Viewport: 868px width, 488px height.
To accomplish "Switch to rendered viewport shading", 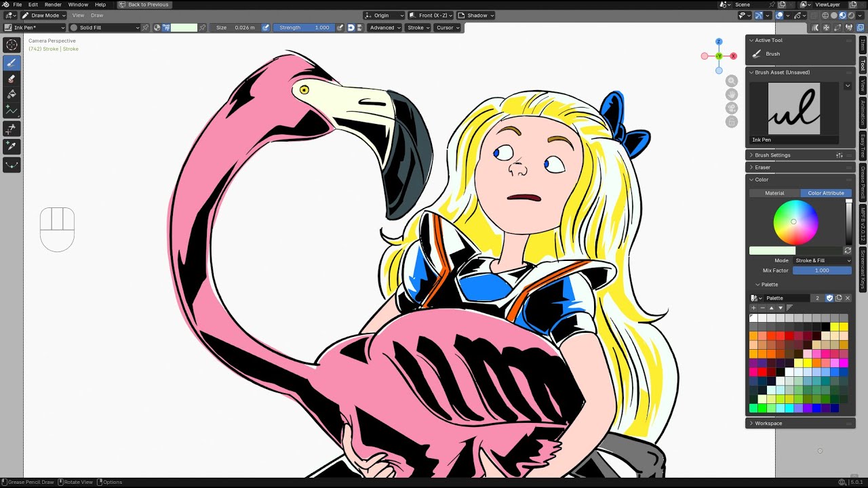I will click(850, 16).
